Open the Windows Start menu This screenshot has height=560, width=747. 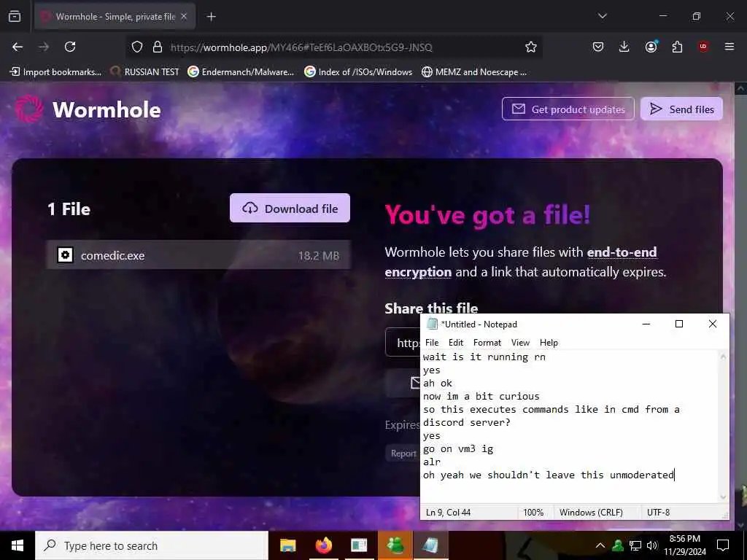tap(18, 545)
